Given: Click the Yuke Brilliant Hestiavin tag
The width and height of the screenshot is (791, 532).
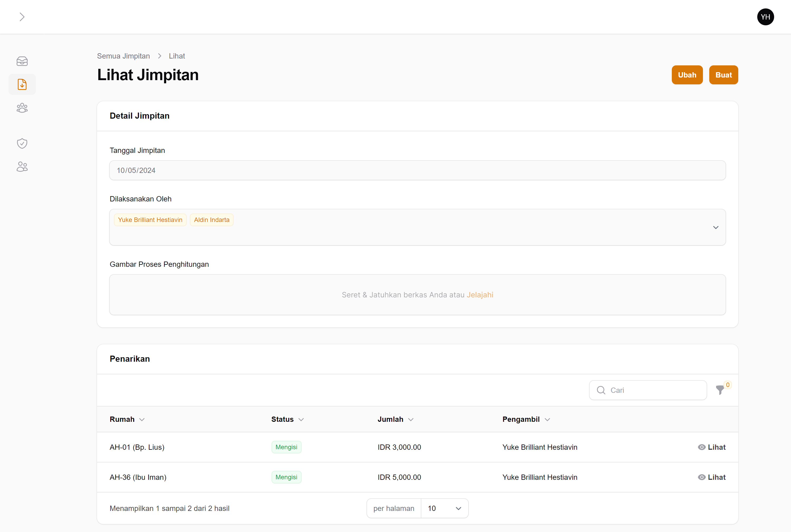Looking at the screenshot, I should 150,220.
